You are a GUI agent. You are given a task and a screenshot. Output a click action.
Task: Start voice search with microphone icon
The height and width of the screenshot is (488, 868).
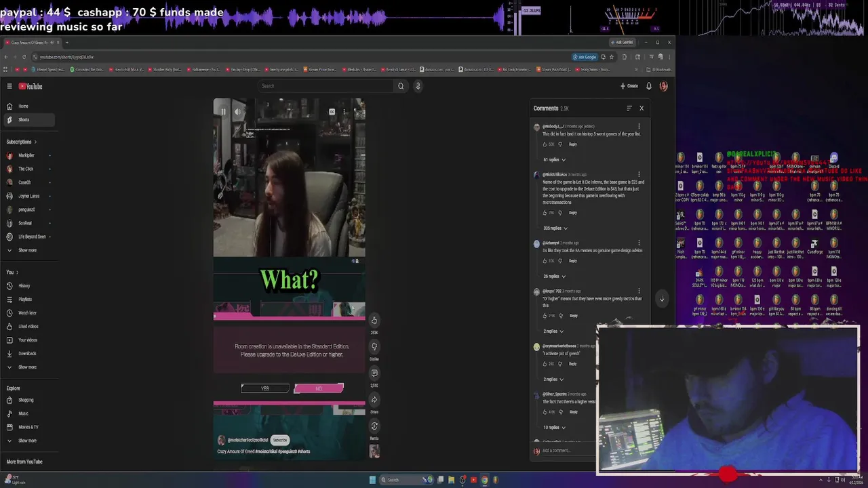418,86
